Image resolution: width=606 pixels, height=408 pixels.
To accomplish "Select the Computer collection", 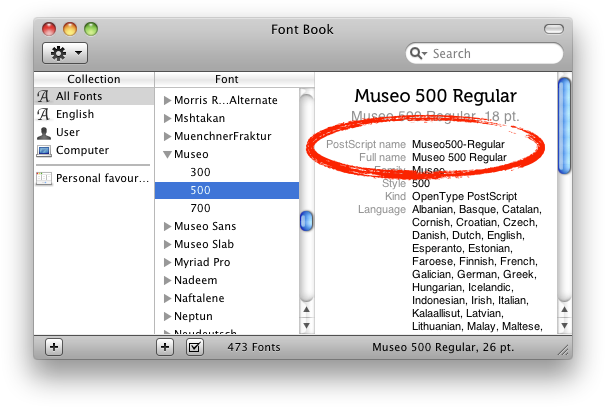I will 94,150.
